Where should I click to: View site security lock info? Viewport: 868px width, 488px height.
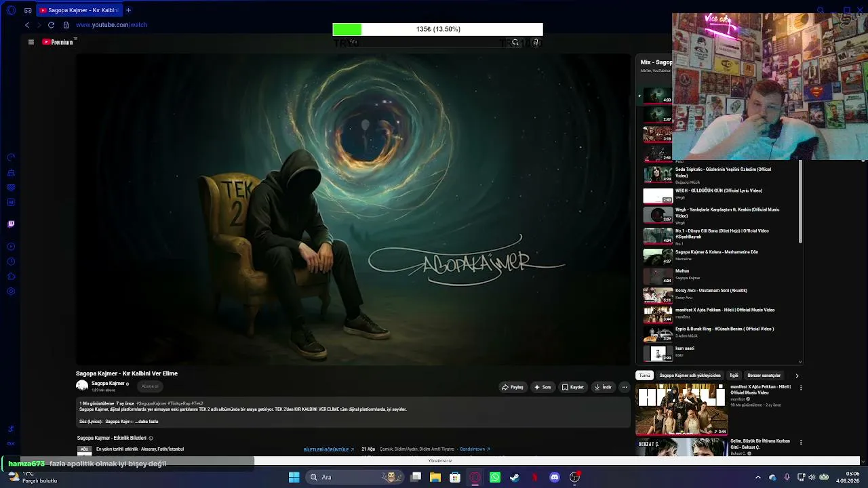coord(66,25)
